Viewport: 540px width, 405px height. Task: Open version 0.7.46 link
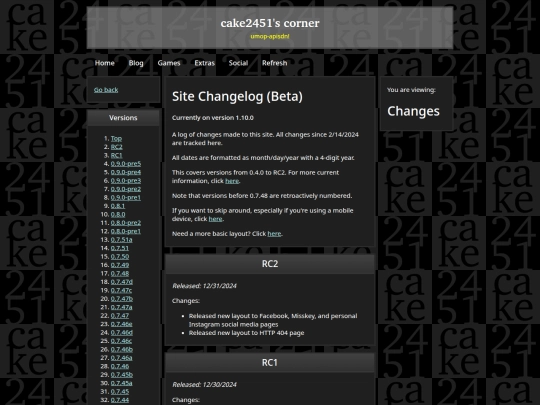click(120, 366)
